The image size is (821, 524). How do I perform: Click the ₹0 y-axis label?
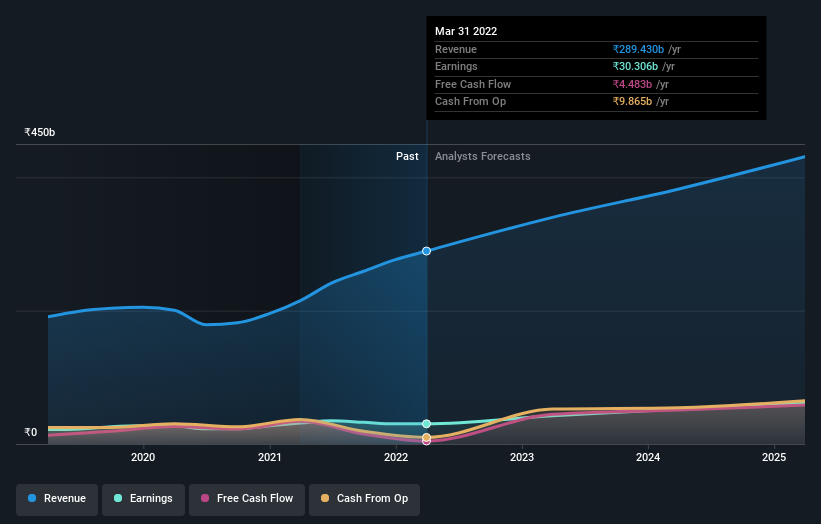click(31, 432)
